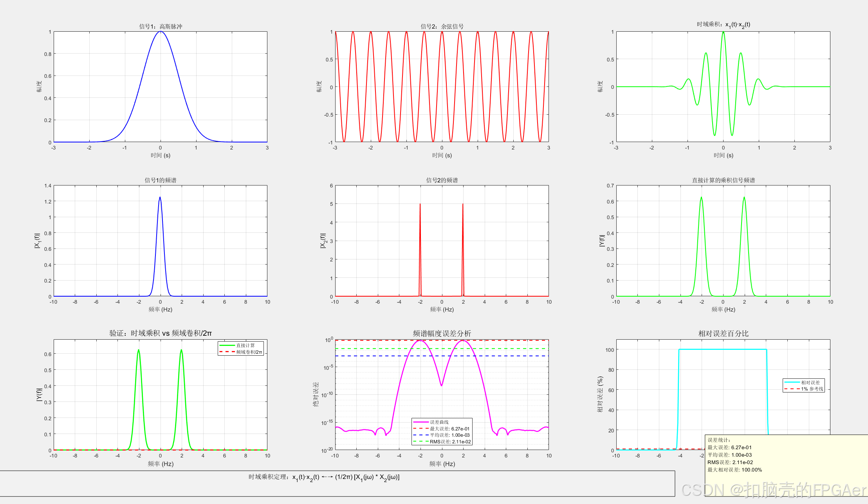
Task: Select the '信号2的频谱' subplot title
Action: coord(442,180)
